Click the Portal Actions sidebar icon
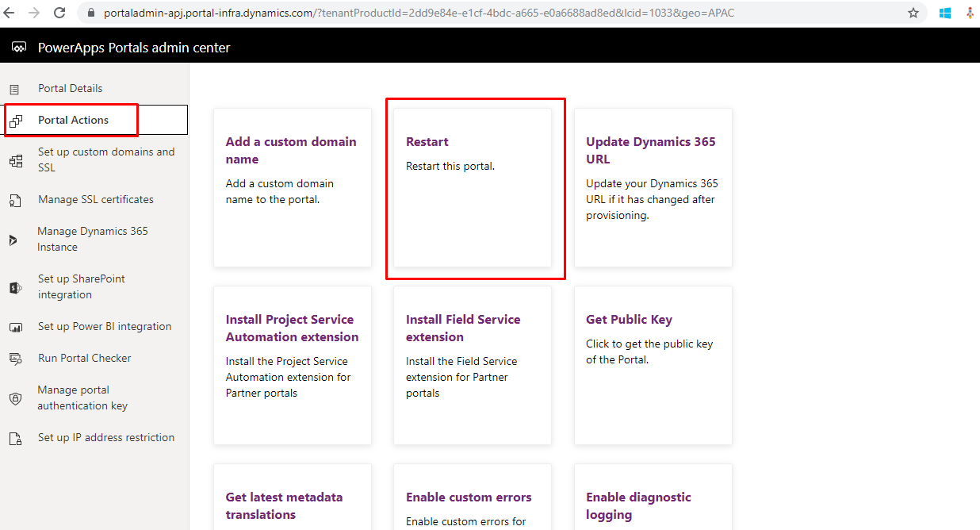Viewport: 980px width, 530px height. pyautogui.click(x=16, y=121)
